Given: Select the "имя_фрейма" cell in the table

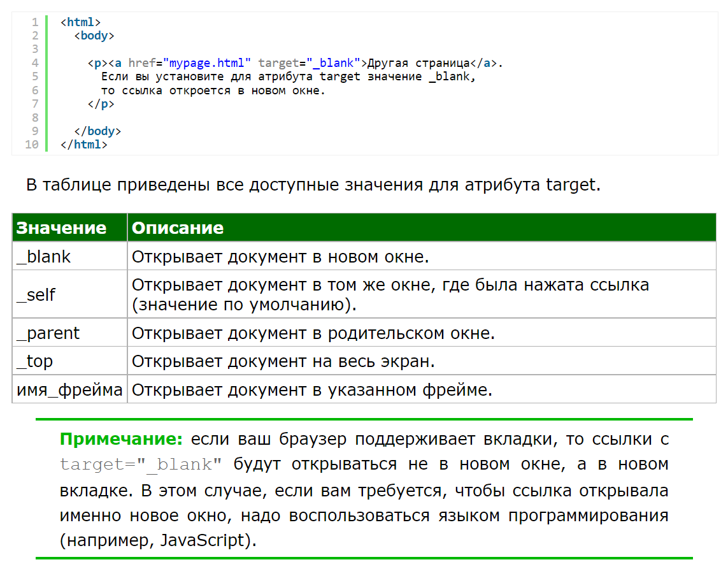Looking at the screenshot, I should [69, 389].
